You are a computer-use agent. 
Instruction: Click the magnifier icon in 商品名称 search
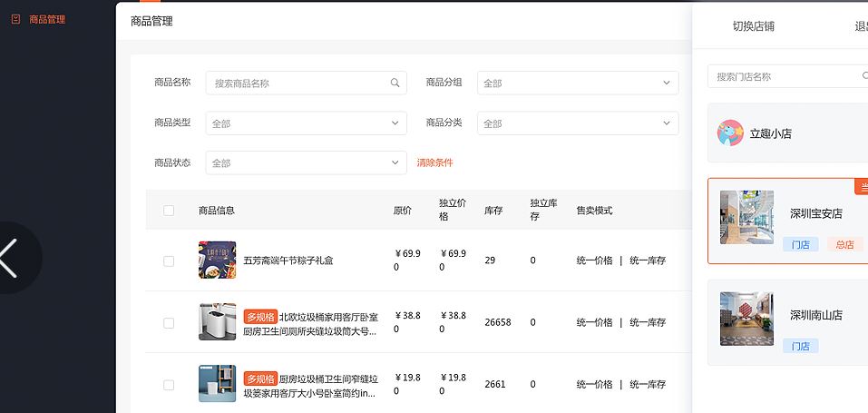pyautogui.click(x=395, y=83)
